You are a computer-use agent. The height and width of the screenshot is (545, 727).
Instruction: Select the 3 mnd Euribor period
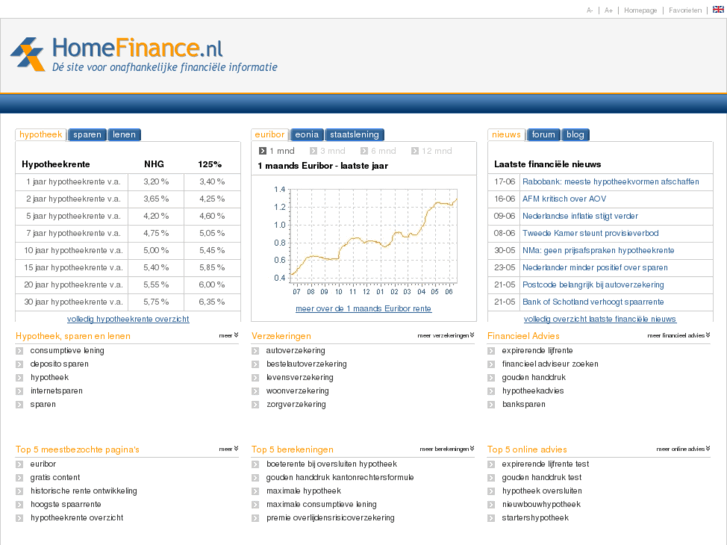tap(327, 151)
